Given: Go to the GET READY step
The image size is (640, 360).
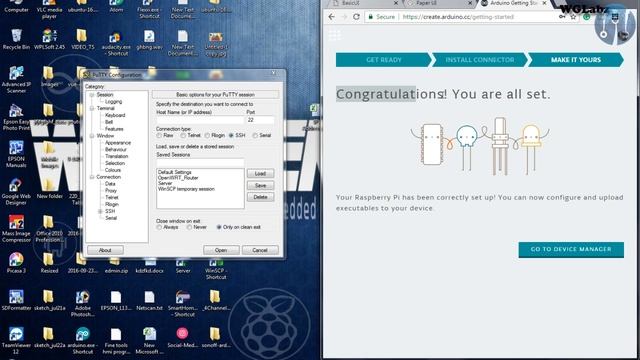Looking at the screenshot, I should pyautogui.click(x=383, y=60).
